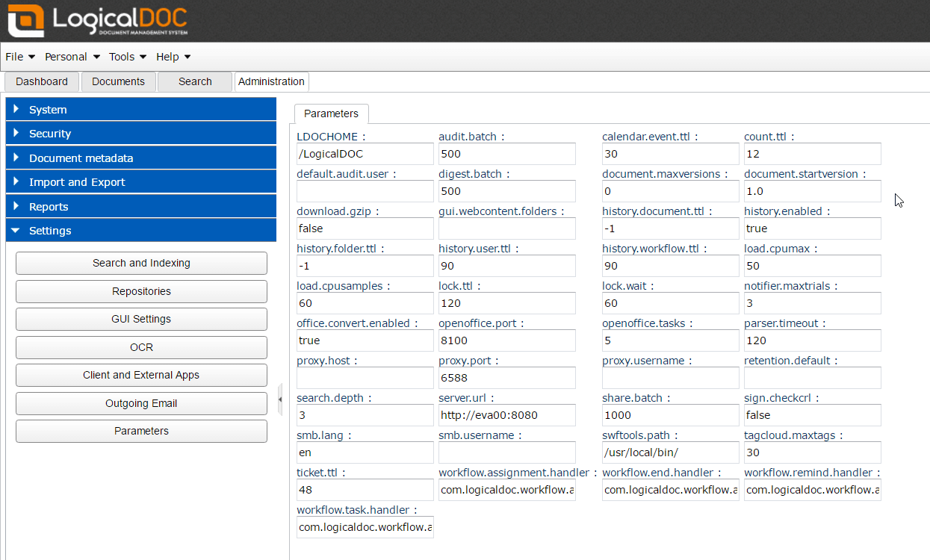Image resolution: width=930 pixels, height=560 pixels.
Task: Open Client and External Apps
Action: point(141,375)
